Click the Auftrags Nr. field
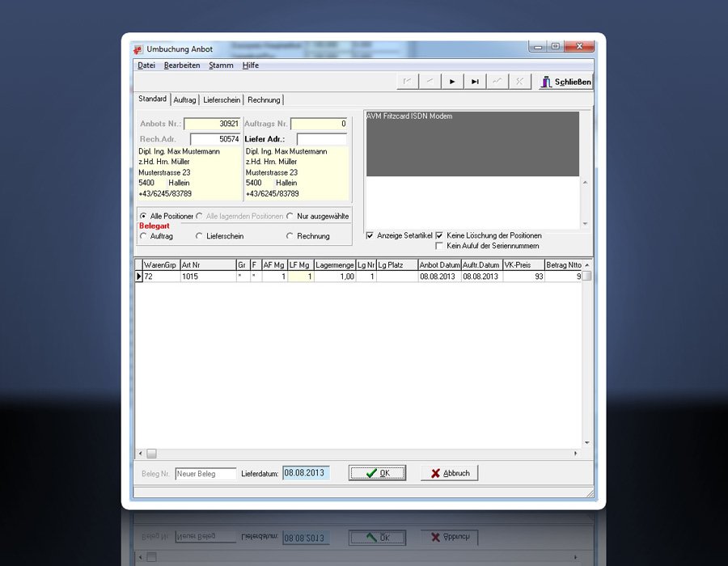The image size is (728, 566). click(x=319, y=124)
